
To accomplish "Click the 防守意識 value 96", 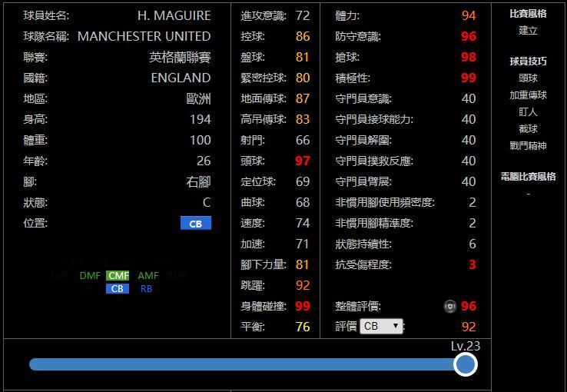I will click(469, 36).
